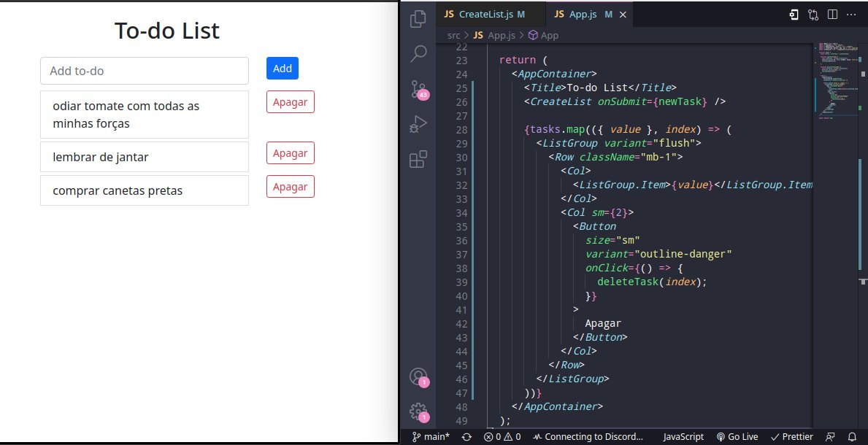Click the Synchronize Changes icon in status bar

coord(466,437)
